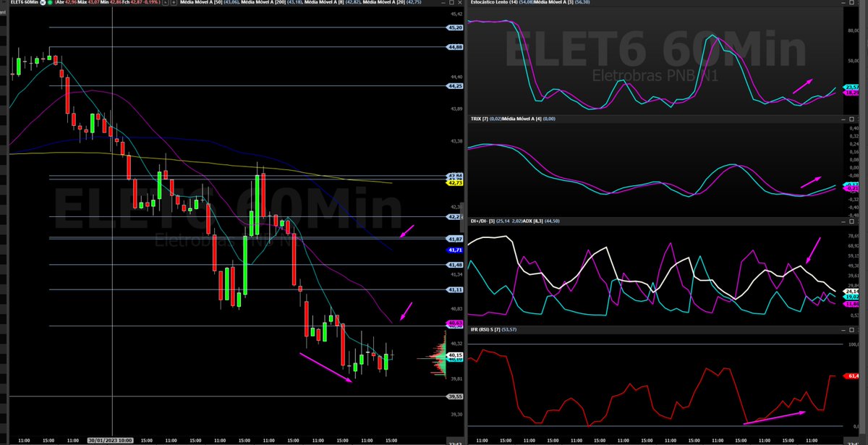The width and height of the screenshot is (868, 445).
Task: Click the small plus icon before Média Móvel legends
Action: (x=174, y=2)
